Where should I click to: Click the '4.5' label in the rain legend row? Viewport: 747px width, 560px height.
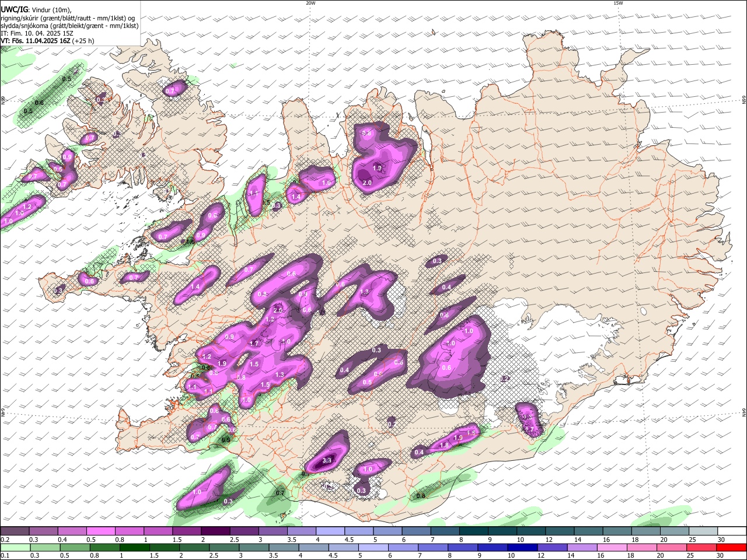coord(333,556)
